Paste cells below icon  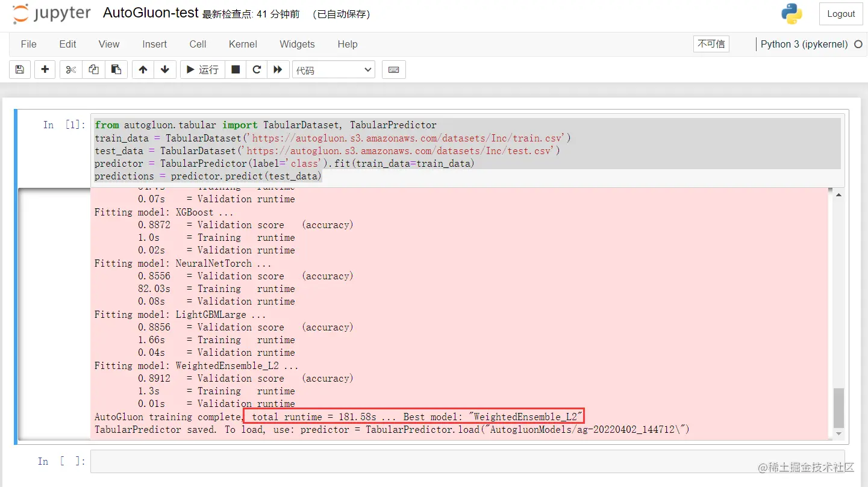pyautogui.click(x=116, y=70)
